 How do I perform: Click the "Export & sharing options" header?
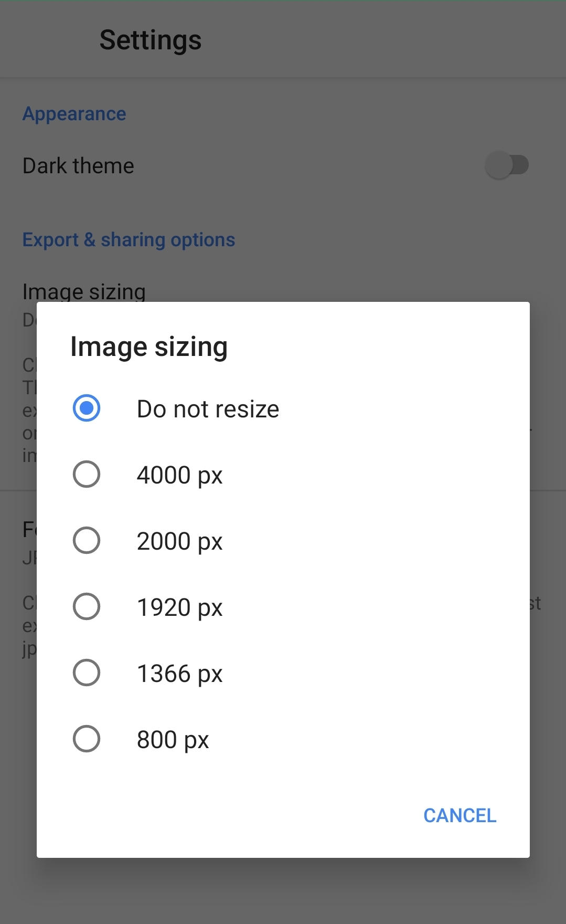(129, 240)
